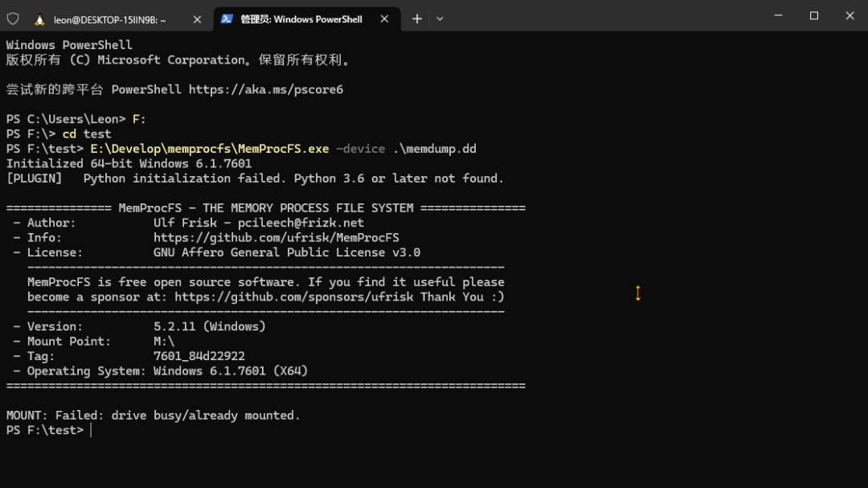Click the Microsoft Corporation copyright line
868x488 pixels.
pyautogui.click(x=178, y=59)
